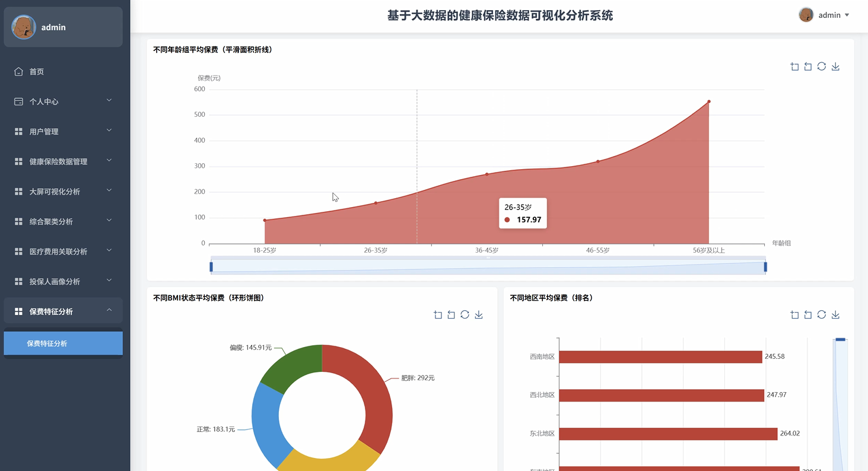Expand the 个人中心 chevron

(x=109, y=101)
